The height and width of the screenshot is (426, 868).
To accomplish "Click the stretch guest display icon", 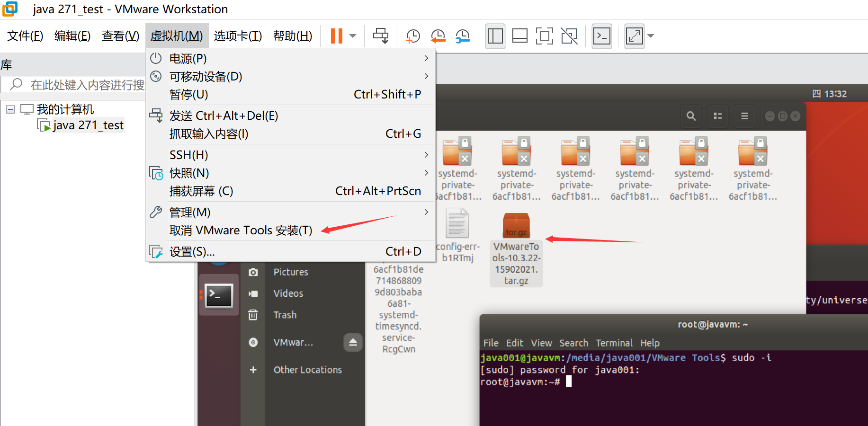I will click(635, 36).
